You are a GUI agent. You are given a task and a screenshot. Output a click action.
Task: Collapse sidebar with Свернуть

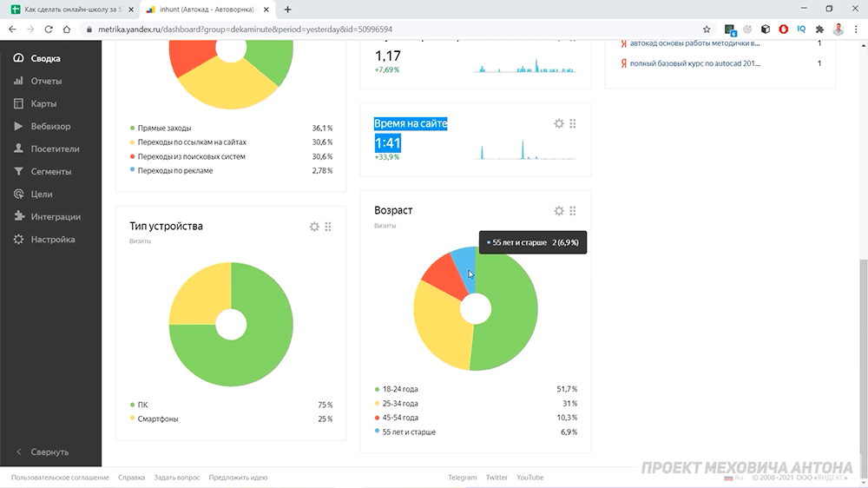click(x=50, y=452)
